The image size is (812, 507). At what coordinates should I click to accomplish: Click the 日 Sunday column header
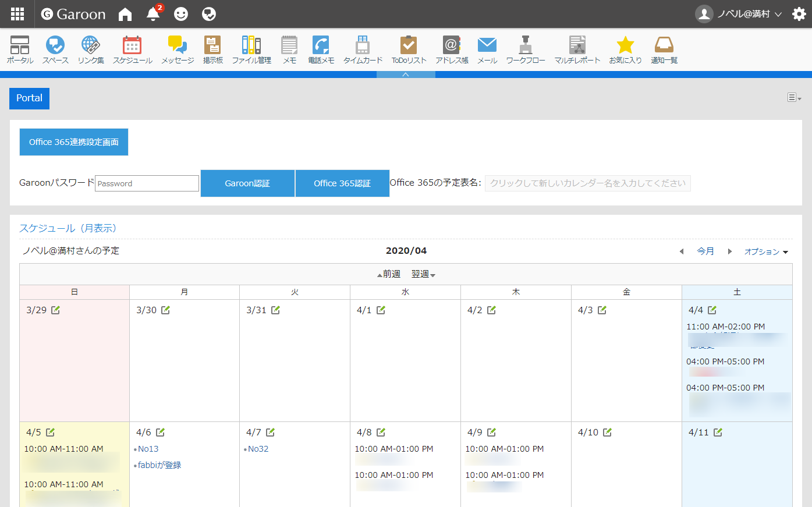[75, 292]
